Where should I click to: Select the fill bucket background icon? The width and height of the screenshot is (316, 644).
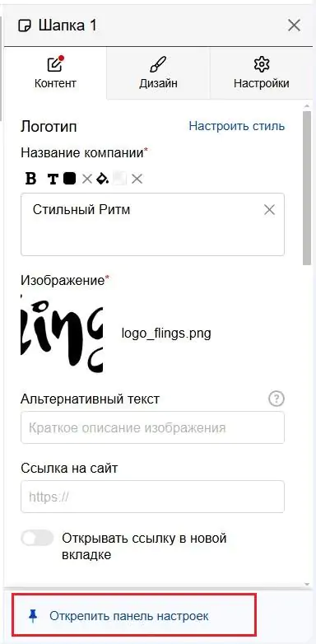103,179
